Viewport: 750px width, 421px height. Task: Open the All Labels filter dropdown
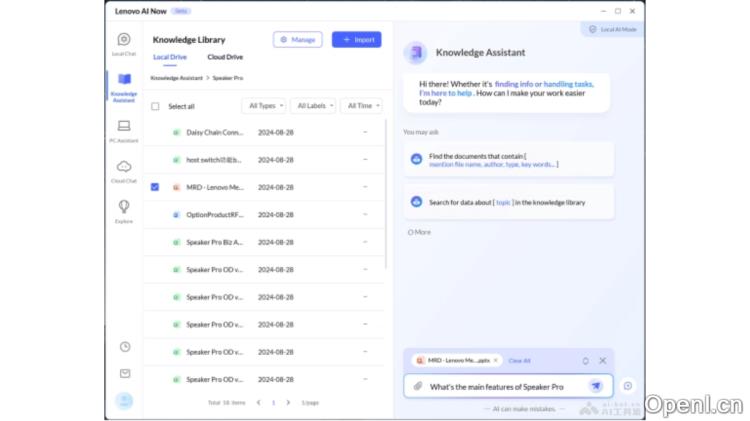coord(313,106)
